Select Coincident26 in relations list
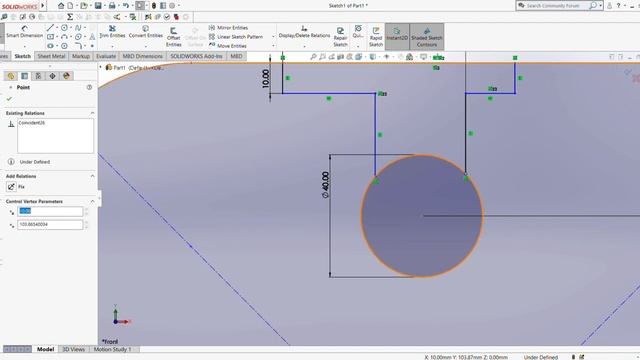The height and width of the screenshot is (360, 640). [x=32, y=123]
